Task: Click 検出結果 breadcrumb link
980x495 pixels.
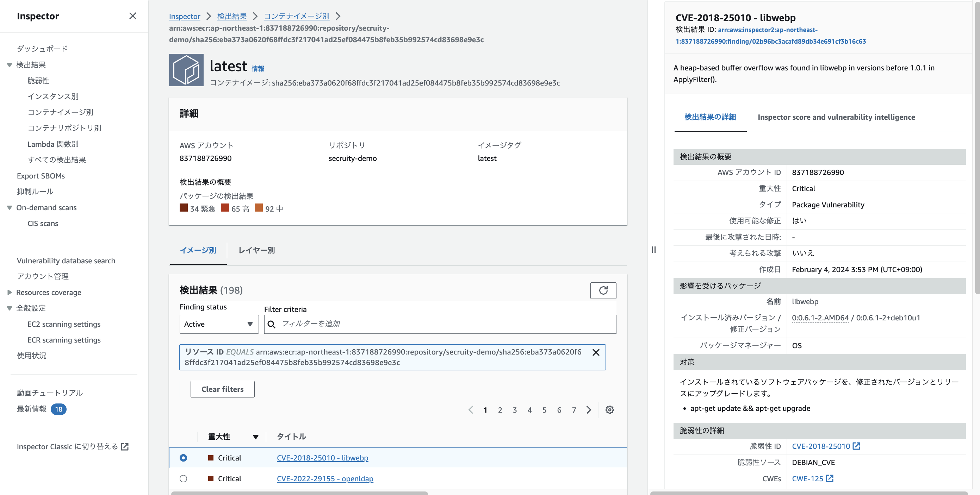Action: (x=232, y=16)
